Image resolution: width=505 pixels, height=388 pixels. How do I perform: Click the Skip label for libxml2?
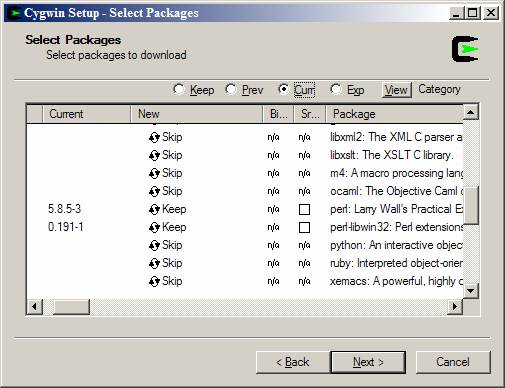(172, 137)
